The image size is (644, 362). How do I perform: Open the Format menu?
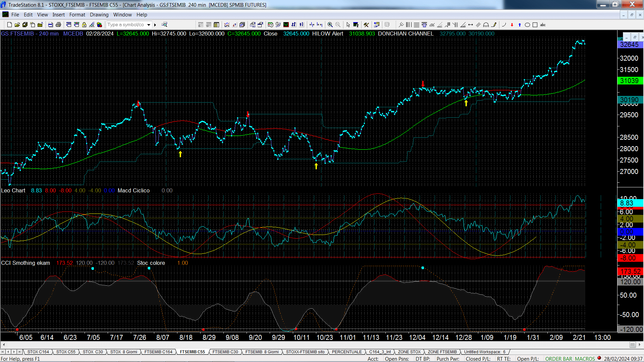coord(77,15)
